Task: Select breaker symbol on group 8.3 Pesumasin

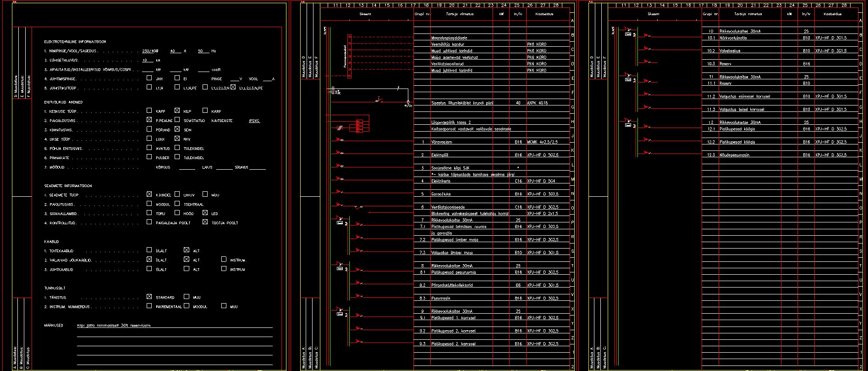Action: (359, 297)
